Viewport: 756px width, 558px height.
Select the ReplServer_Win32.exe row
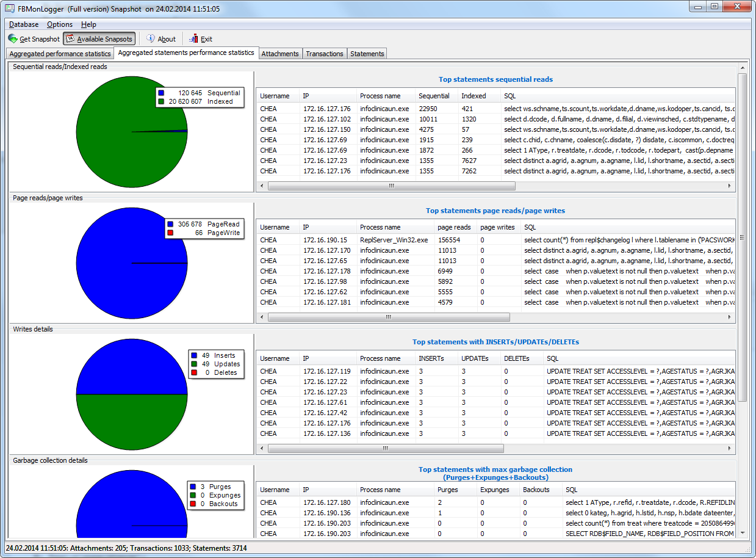pyautogui.click(x=495, y=240)
